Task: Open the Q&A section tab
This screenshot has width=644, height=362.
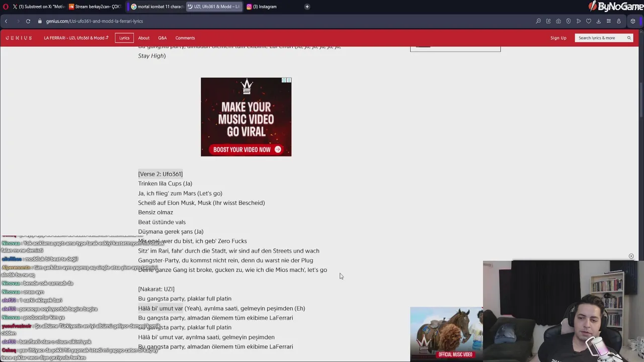Action: pyautogui.click(x=163, y=38)
